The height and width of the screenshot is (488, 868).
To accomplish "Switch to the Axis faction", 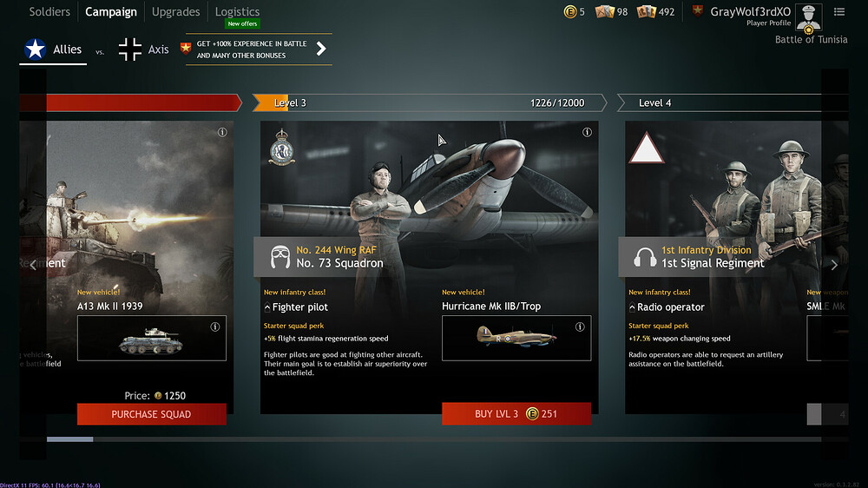I will point(144,49).
